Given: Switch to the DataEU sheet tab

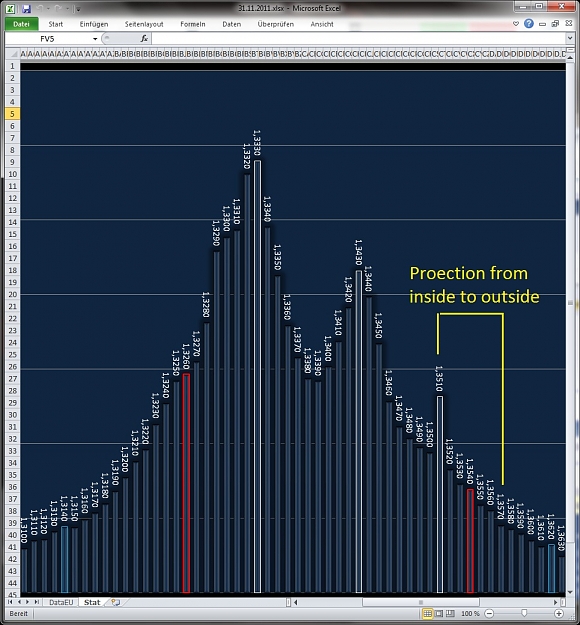Looking at the screenshot, I should coord(61,602).
